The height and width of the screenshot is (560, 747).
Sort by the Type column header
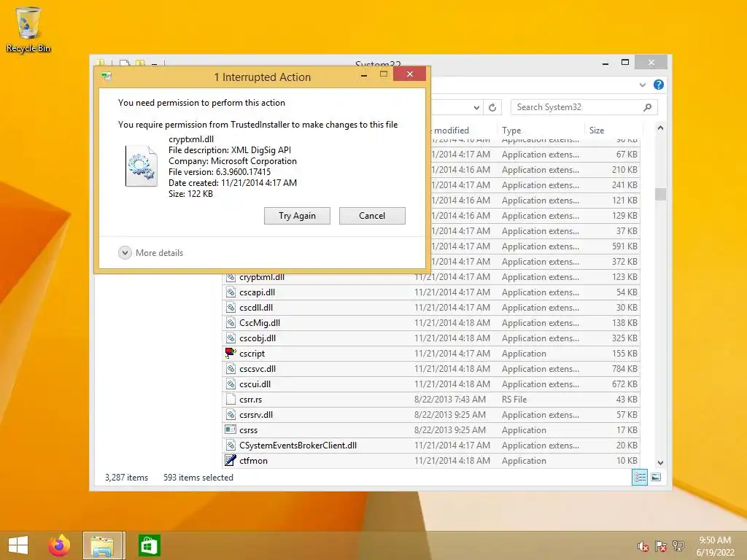(x=541, y=130)
